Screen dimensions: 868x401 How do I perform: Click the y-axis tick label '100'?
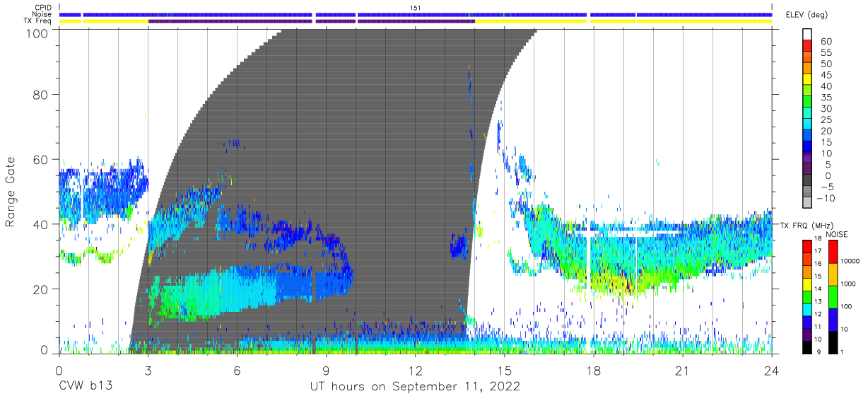37,33
